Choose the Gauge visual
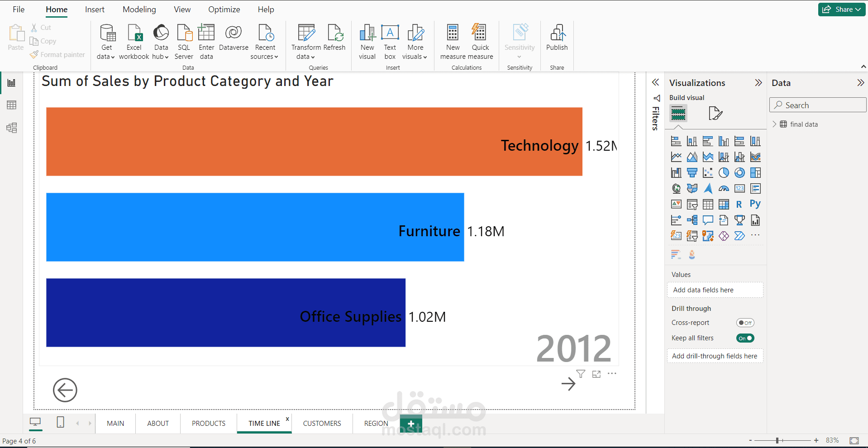The image size is (868, 448). tap(724, 189)
